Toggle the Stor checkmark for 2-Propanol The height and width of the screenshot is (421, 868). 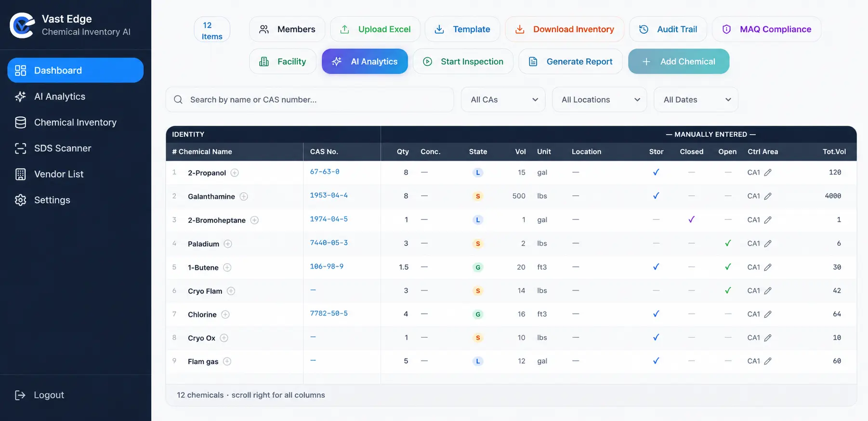tap(656, 172)
